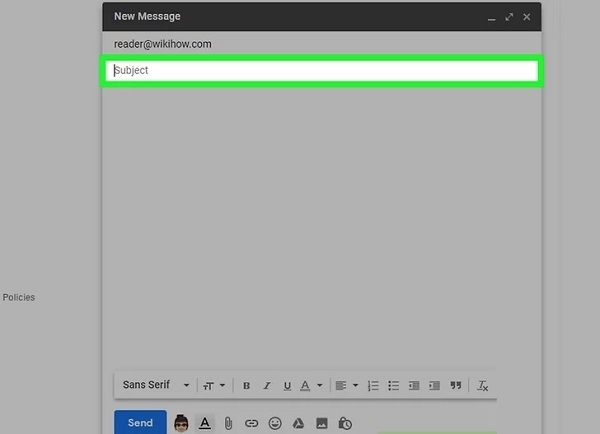Open the Sans Serif font dropdown
The width and height of the screenshot is (600, 434).
coord(155,385)
